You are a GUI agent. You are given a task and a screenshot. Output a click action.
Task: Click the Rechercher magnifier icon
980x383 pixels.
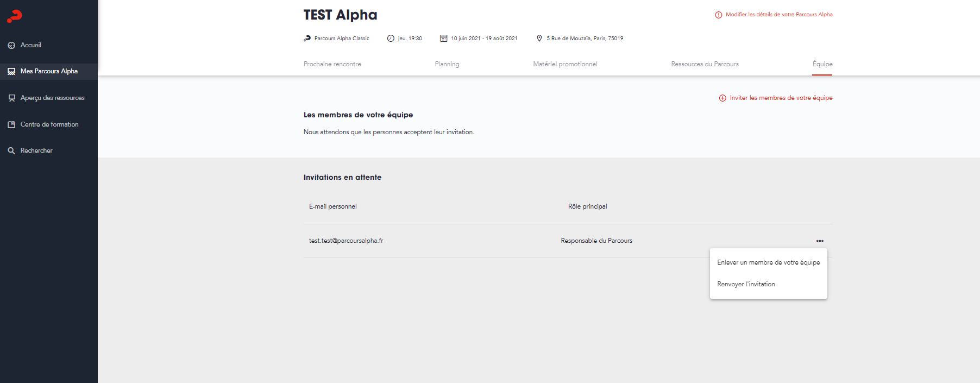pyautogui.click(x=11, y=151)
